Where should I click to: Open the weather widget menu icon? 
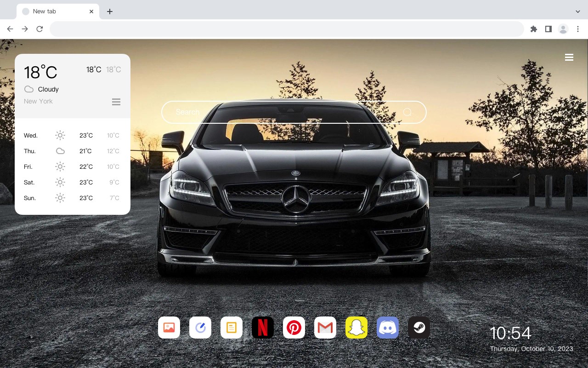pyautogui.click(x=116, y=102)
